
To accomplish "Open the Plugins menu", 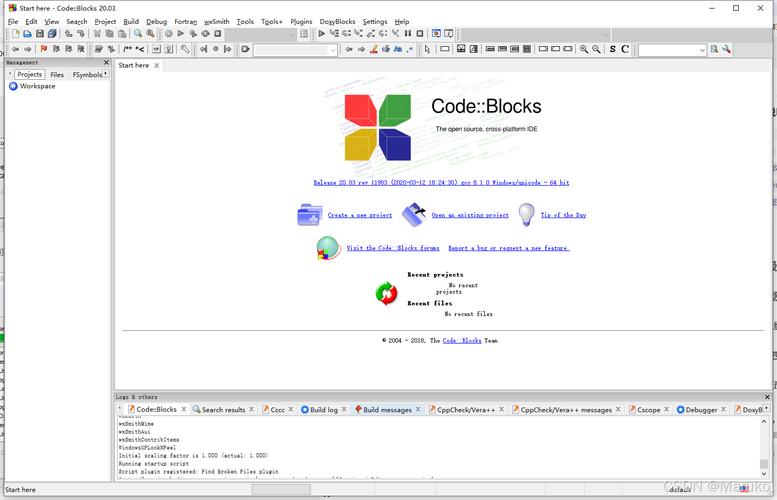I will pos(301,21).
